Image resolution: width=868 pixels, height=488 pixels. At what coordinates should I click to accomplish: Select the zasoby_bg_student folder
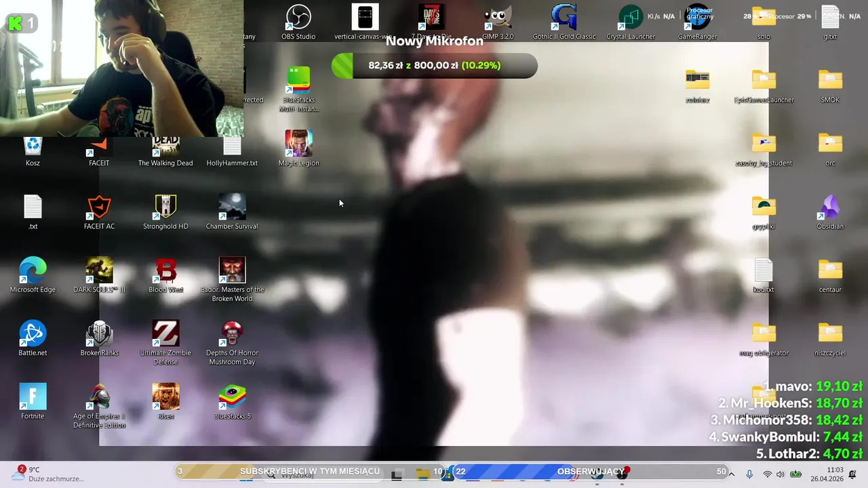click(764, 148)
